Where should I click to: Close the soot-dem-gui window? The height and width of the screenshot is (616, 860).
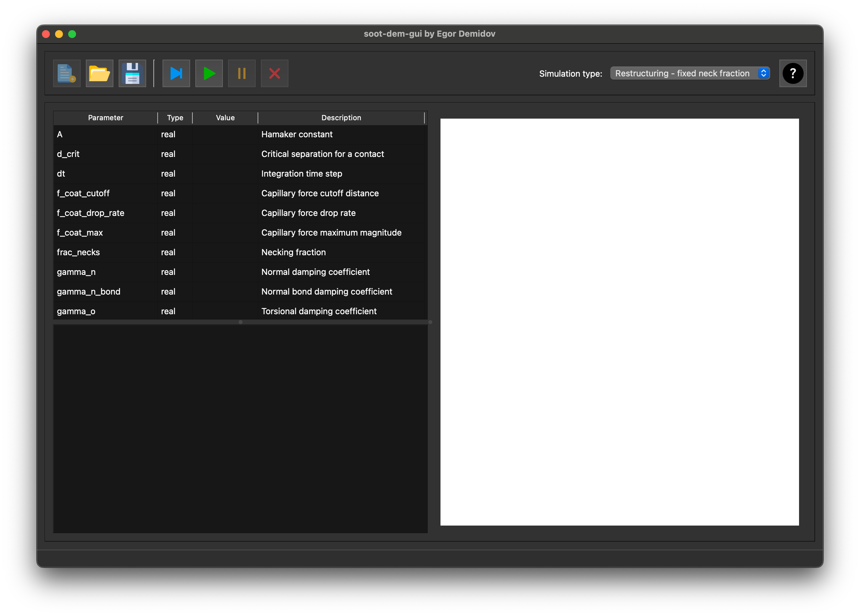[x=46, y=34]
